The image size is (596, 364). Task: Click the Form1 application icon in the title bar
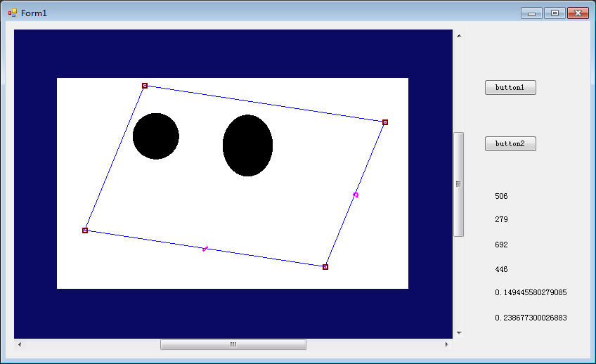pos(13,13)
